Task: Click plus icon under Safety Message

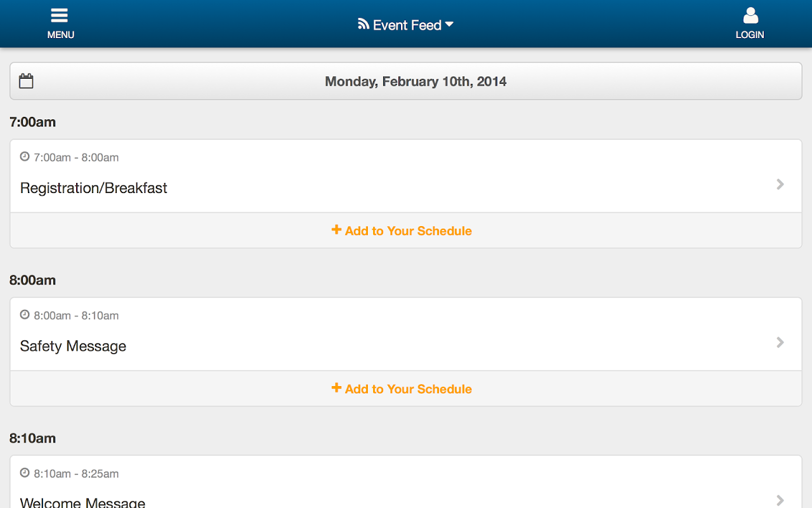Action: coord(336,388)
